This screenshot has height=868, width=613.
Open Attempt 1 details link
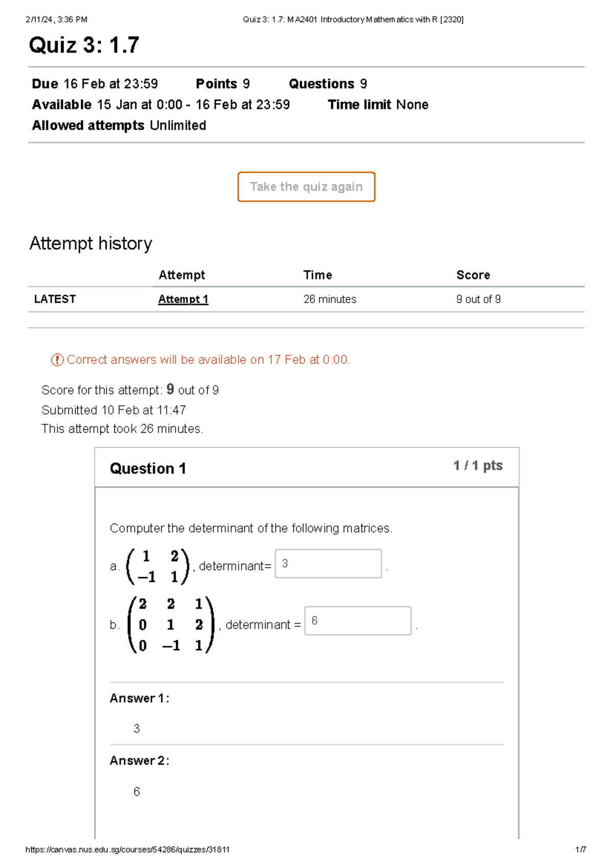coord(183,299)
